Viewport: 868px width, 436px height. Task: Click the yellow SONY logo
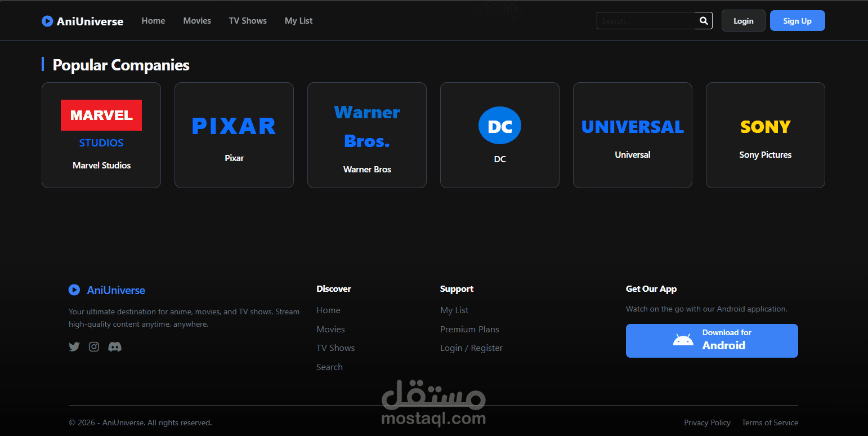point(766,127)
